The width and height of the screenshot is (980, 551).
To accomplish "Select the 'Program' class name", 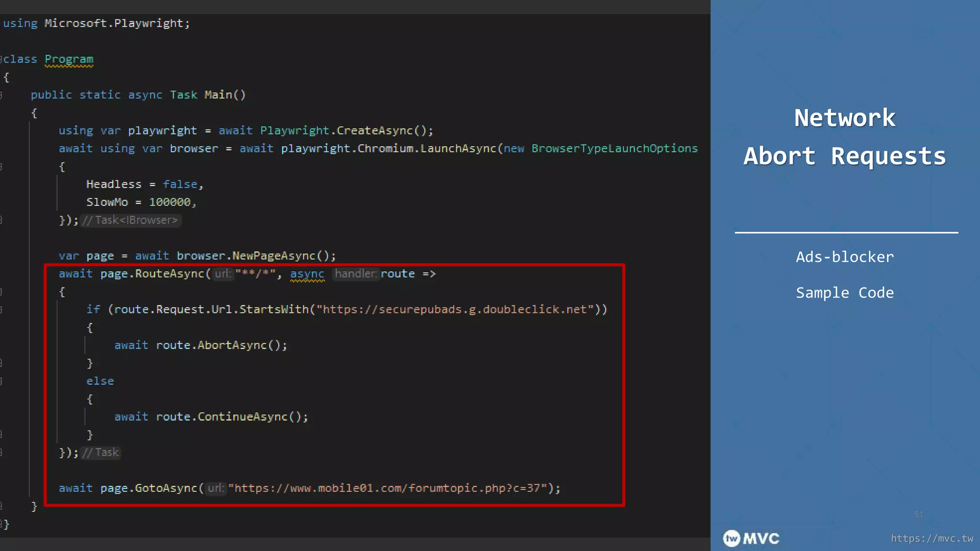I will pyautogui.click(x=69, y=59).
